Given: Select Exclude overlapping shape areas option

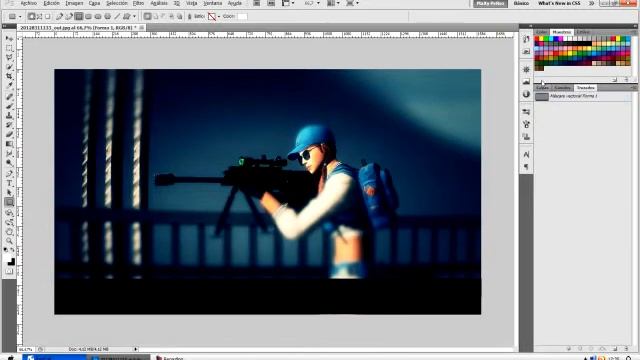Looking at the screenshot, I should tap(180, 16).
